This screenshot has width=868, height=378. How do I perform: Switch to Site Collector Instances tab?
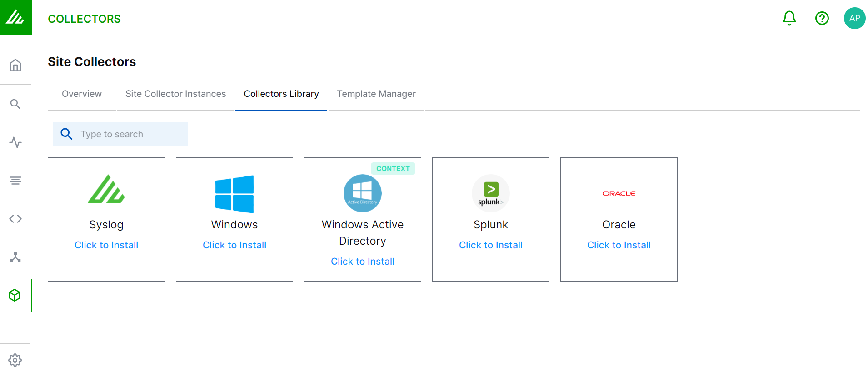click(176, 94)
